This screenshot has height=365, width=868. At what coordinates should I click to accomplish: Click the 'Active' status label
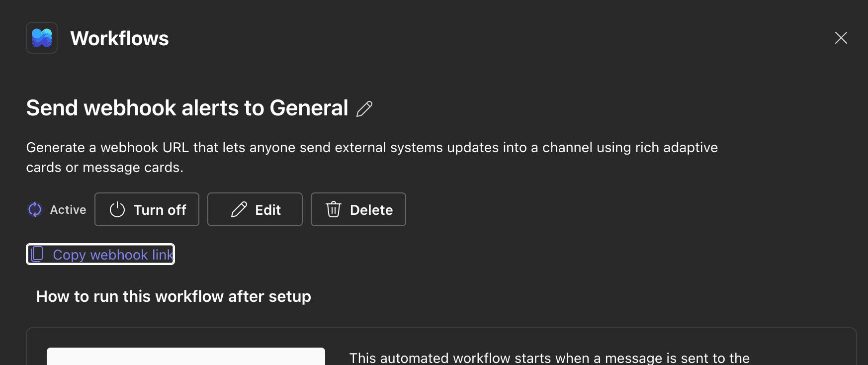point(68,210)
